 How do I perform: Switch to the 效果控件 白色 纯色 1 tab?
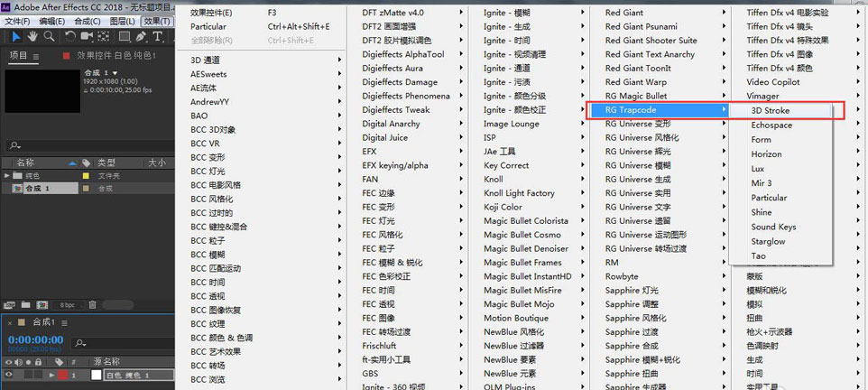pyautogui.click(x=116, y=56)
